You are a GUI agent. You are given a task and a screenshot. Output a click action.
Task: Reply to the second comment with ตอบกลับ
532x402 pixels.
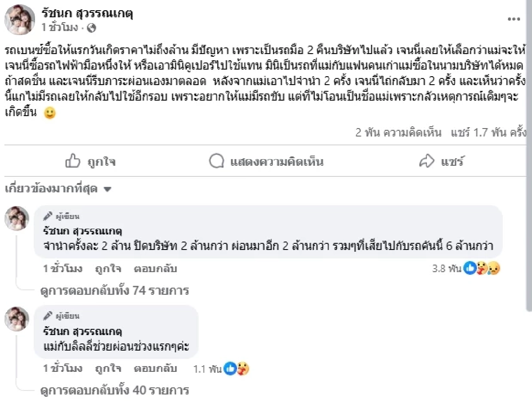(155, 368)
